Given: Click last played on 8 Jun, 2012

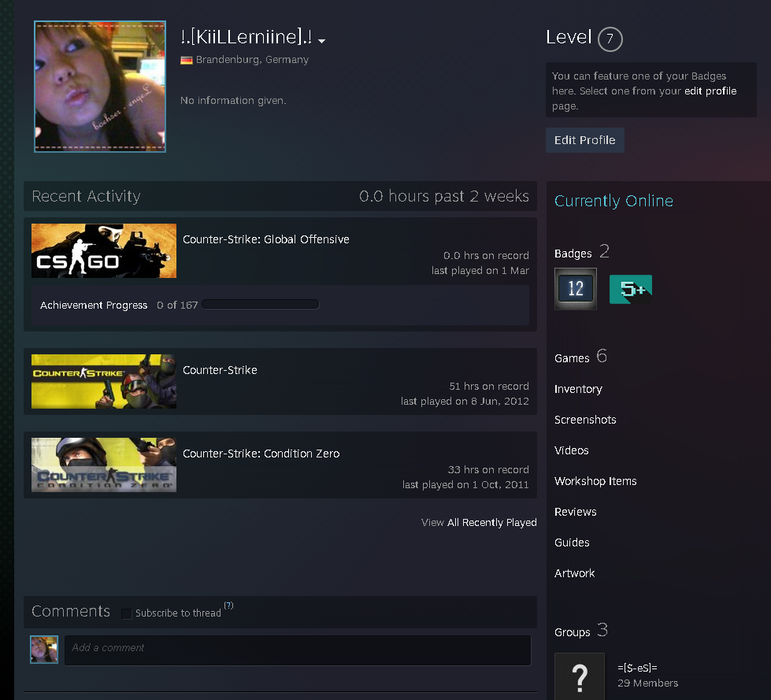Looking at the screenshot, I should [x=465, y=401].
